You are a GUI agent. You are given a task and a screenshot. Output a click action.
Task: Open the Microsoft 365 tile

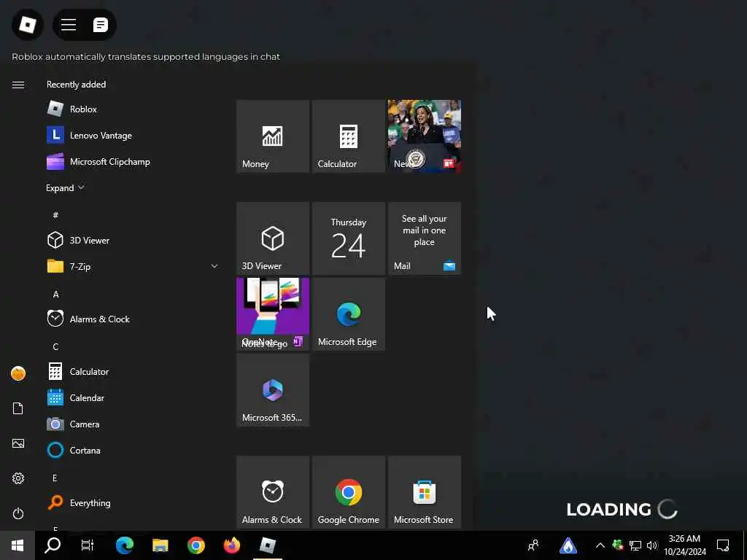[x=273, y=390]
